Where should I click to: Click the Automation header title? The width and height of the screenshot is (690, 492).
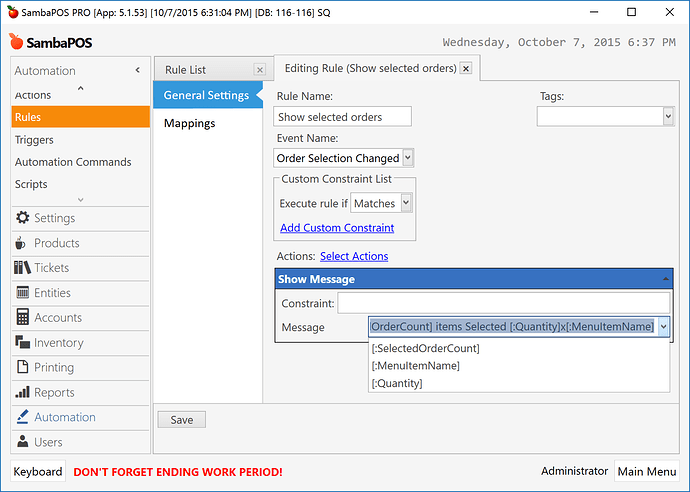tap(45, 70)
